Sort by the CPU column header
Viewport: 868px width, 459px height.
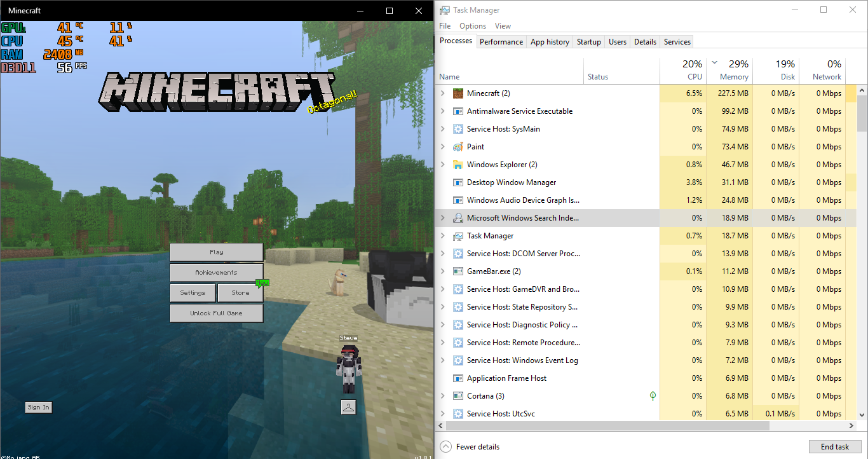[x=683, y=71]
